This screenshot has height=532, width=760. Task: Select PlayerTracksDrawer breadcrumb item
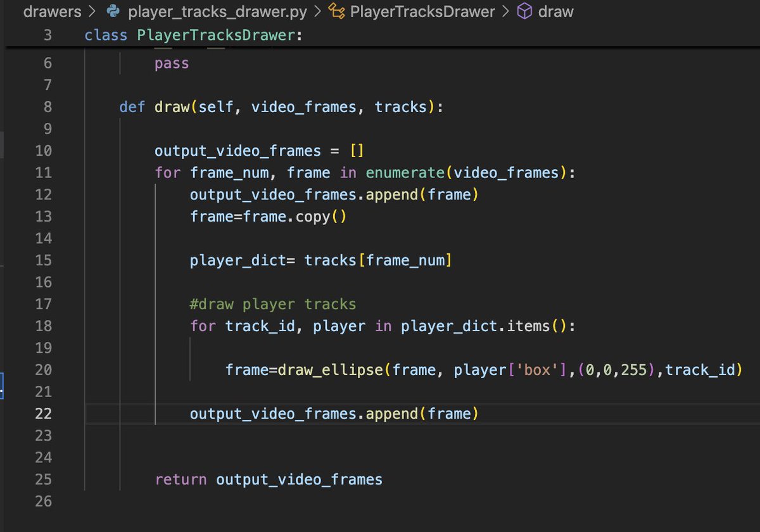pyautogui.click(x=422, y=12)
